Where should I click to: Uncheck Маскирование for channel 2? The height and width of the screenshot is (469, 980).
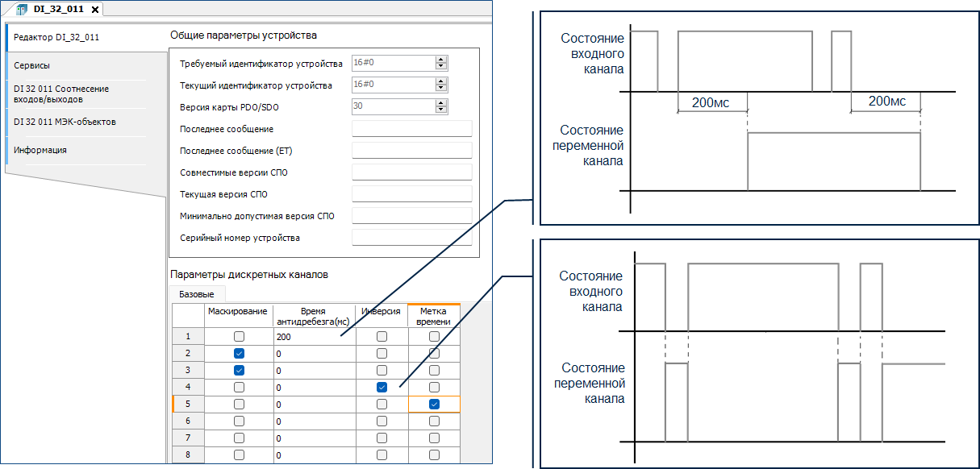[x=239, y=354]
